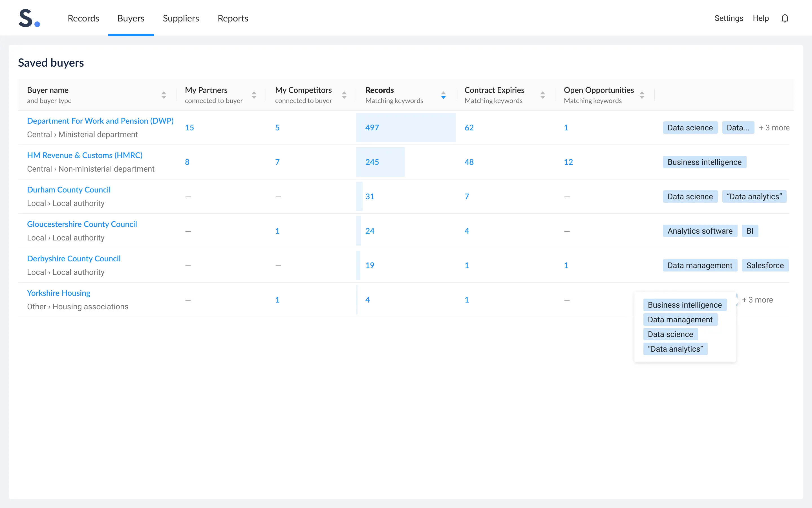View Derbyshire's 1 contract expiry
This screenshot has width=812, height=508.
point(467,265)
